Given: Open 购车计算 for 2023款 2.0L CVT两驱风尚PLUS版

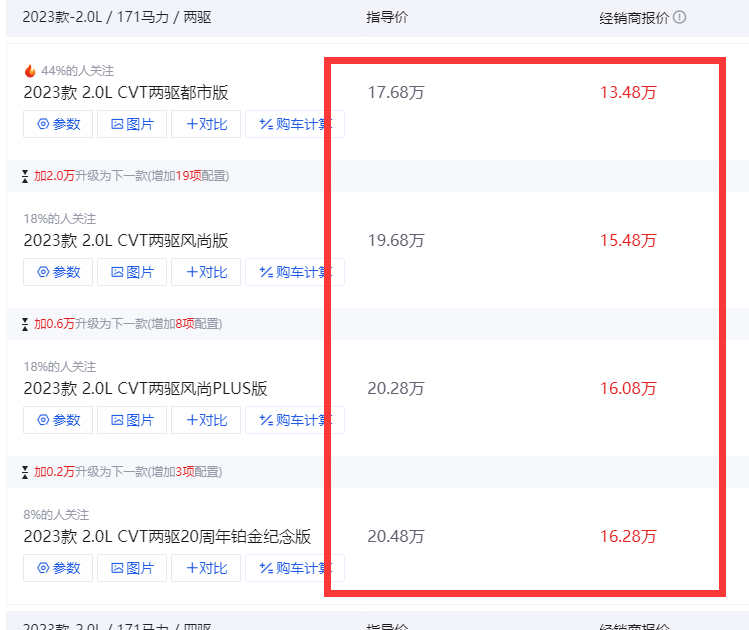Looking at the screenshot, I should pos(295,420).
